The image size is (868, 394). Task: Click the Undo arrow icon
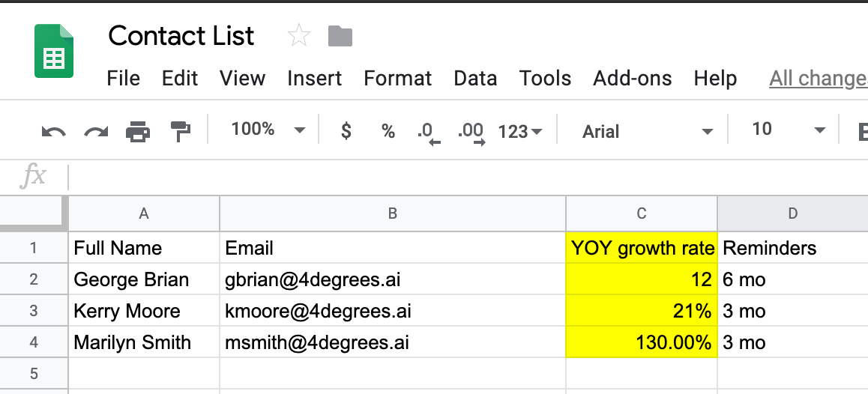(54, 132)
